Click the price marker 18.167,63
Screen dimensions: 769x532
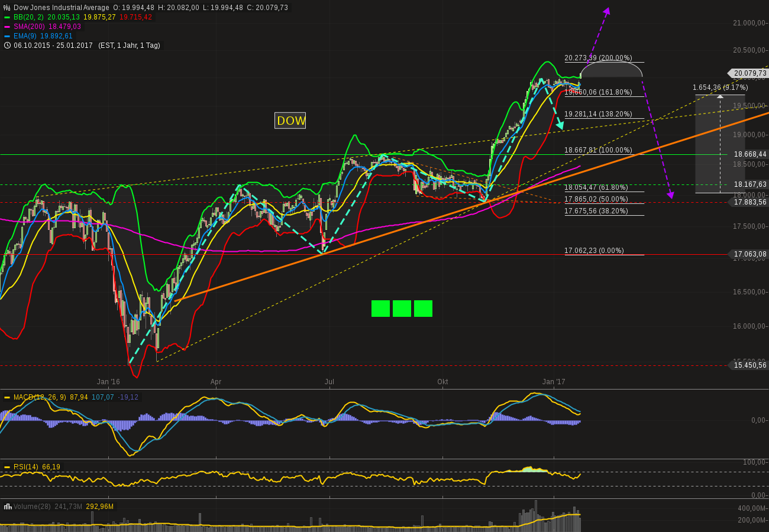pos(749,184)
